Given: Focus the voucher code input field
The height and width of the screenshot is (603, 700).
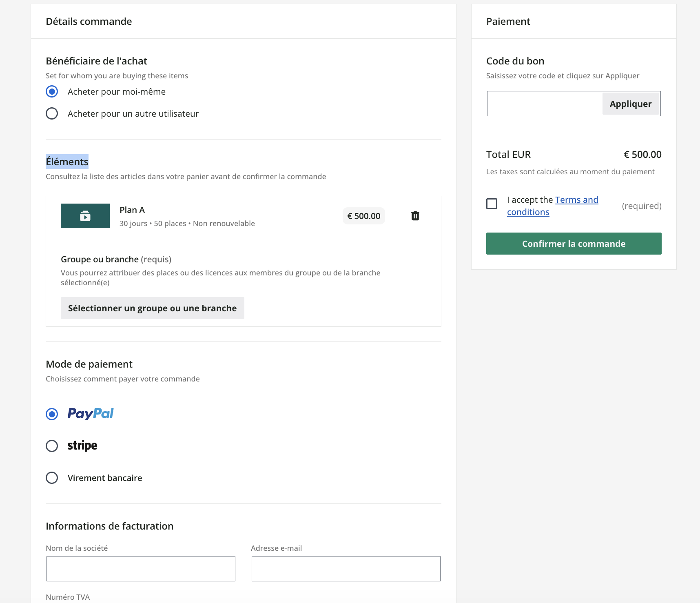Looking at the screenshot, I should (x=545, y=104).
